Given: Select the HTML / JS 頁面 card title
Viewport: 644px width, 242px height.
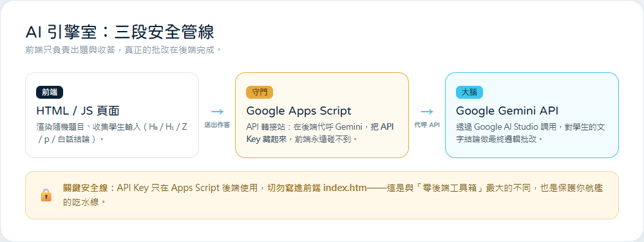Looking at the screenshot, I should (78, 111).
